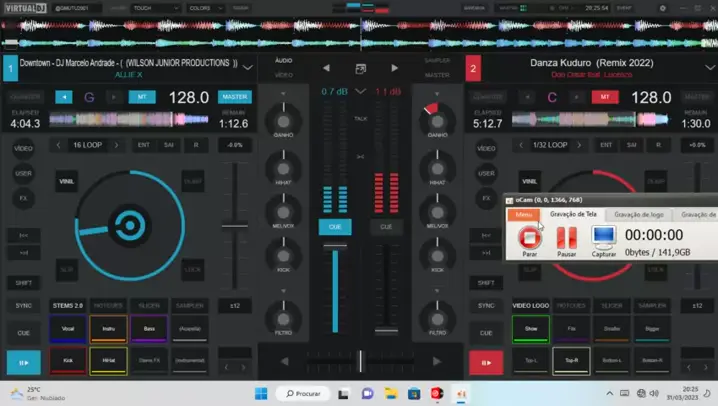
Task: Click the oCam Parar stop icon
Action: tap(528, 238)
